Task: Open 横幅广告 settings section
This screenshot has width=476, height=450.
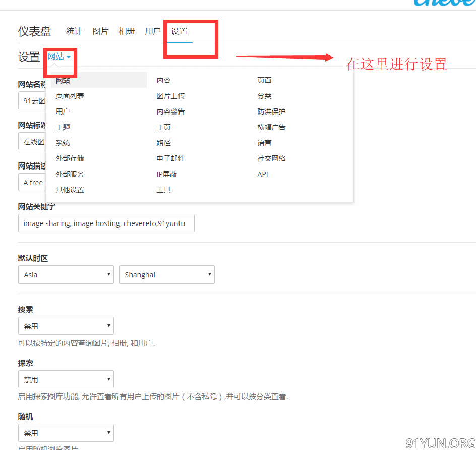Action: (271, 127)
